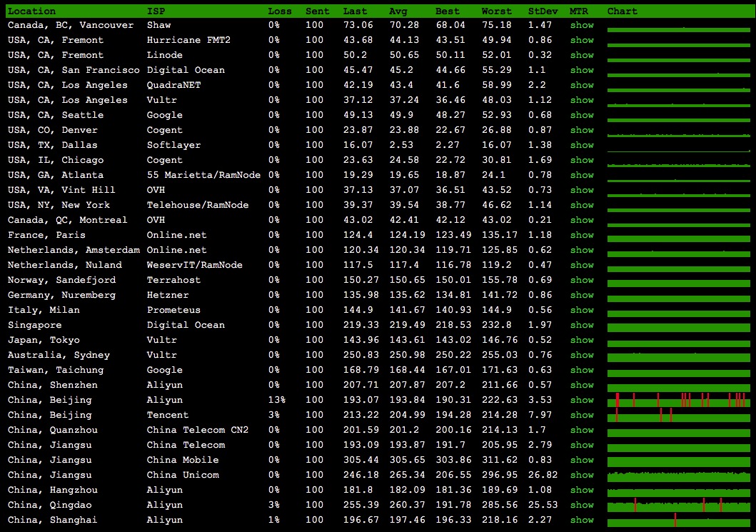Show MTR for the Seattle Google row

click(582, 115)
